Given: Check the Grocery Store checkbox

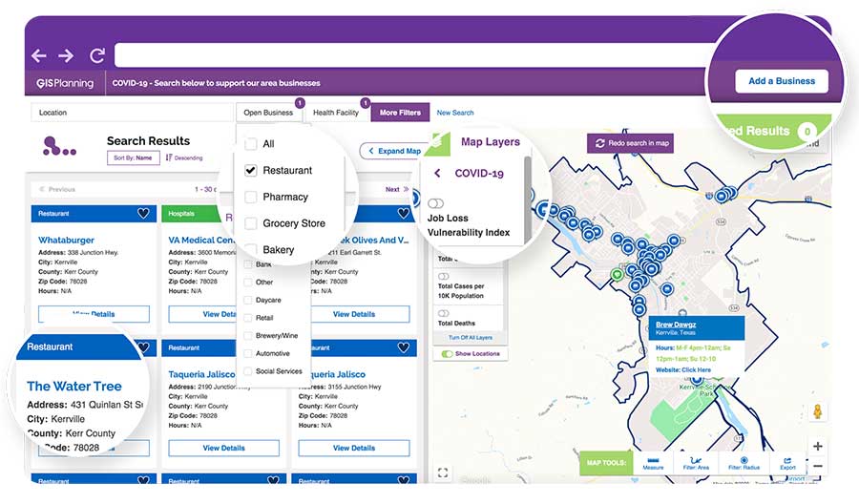Looking at the screenshot, I should pyautogui.click(x=250, y=223).
